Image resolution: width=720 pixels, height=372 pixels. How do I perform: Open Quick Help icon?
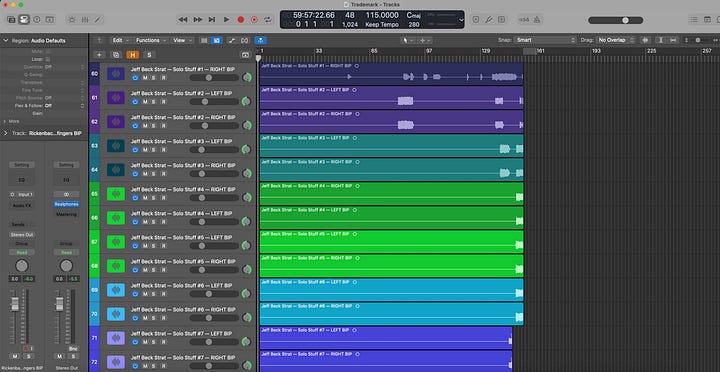tap(37, 20)
